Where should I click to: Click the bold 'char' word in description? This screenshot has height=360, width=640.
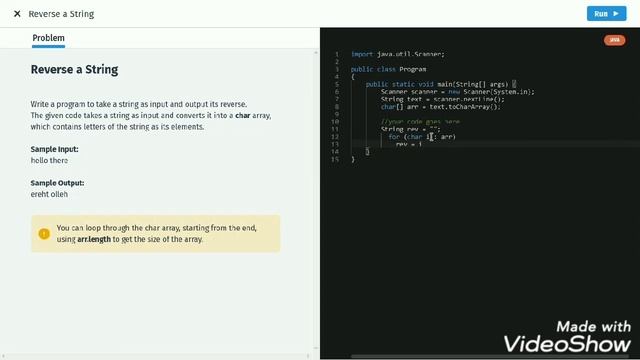click(242, 116)
